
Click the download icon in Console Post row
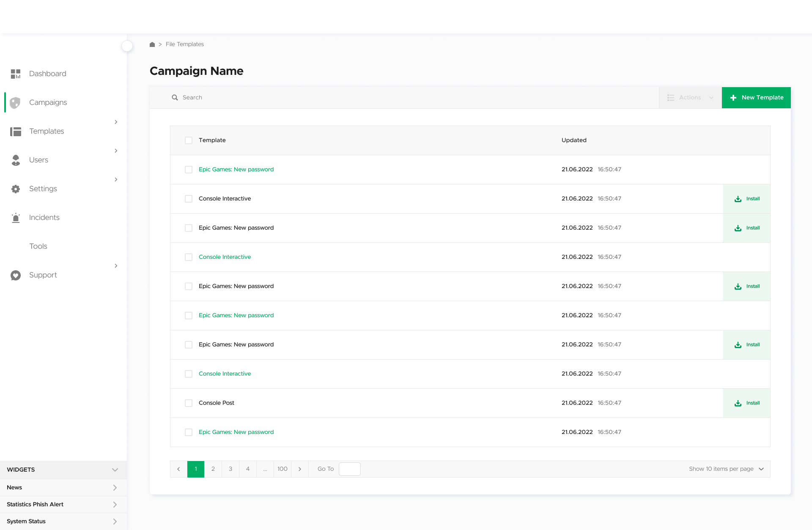pyautogui.click(x=738, y=403)
